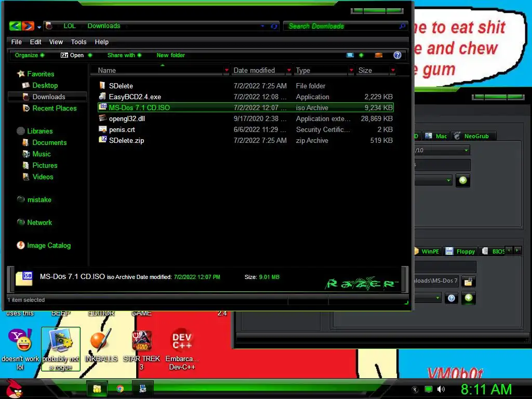Image resolution: width=532 pixels, height=399 pixels.
Task: Show hidden tray icons arrow
Action: click(415, 390)
